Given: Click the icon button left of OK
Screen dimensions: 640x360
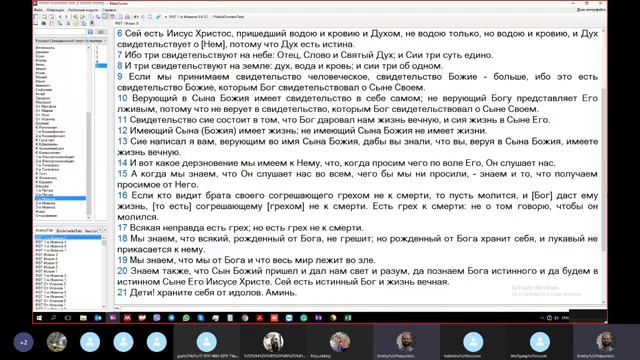Looking at the screenshot, I should (90, 32).
